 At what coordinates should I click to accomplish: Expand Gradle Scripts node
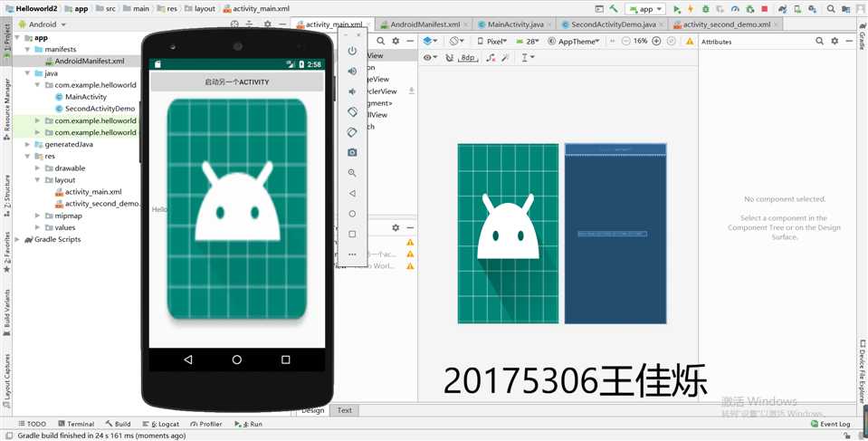click(18, 239)
